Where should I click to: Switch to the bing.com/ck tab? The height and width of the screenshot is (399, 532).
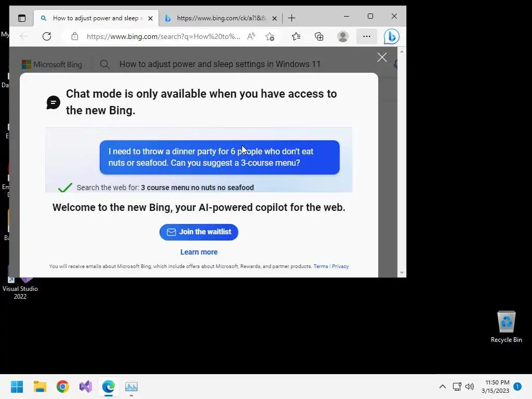pyautogui.click(x=220, y=18)
